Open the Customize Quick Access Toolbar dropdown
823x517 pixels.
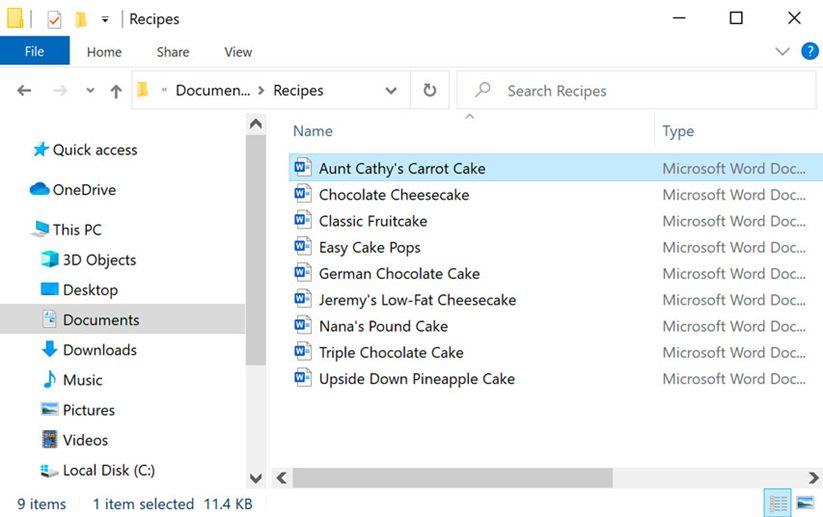click(x=105, y=20)
